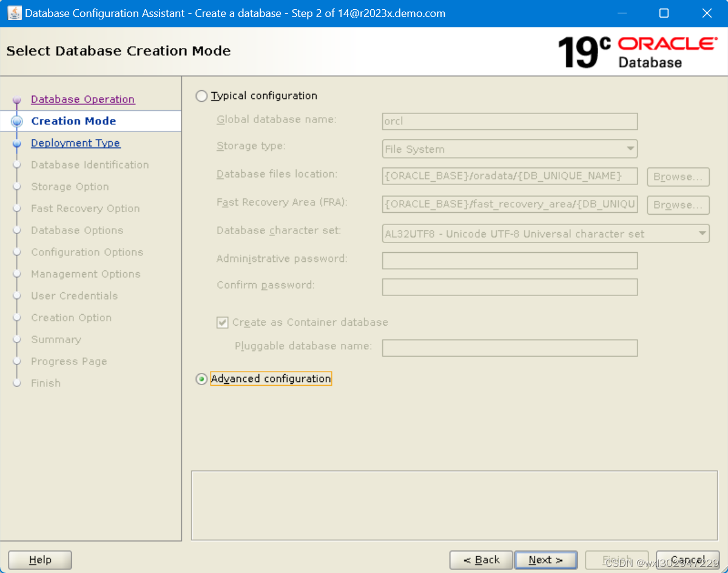The height and width of the screenshot is (573, 728).
Task: Click Summary step in sidebar
Action: coord(56,340)
